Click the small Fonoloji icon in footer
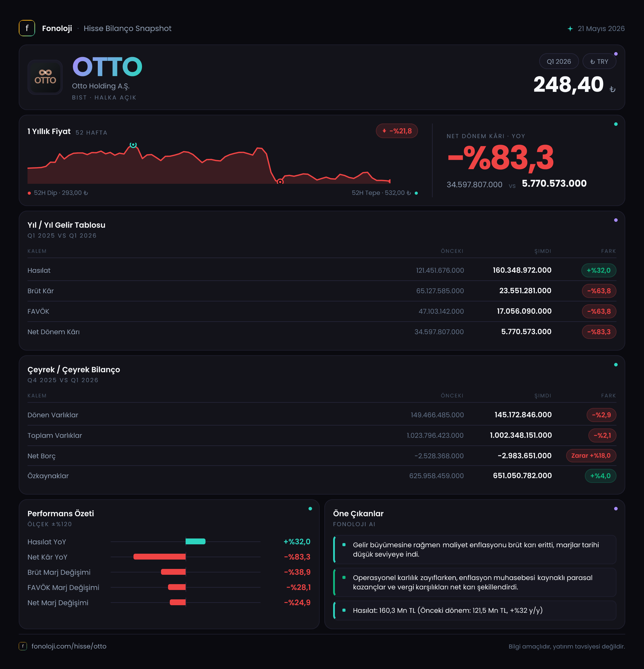 click(x=23, y=646)
